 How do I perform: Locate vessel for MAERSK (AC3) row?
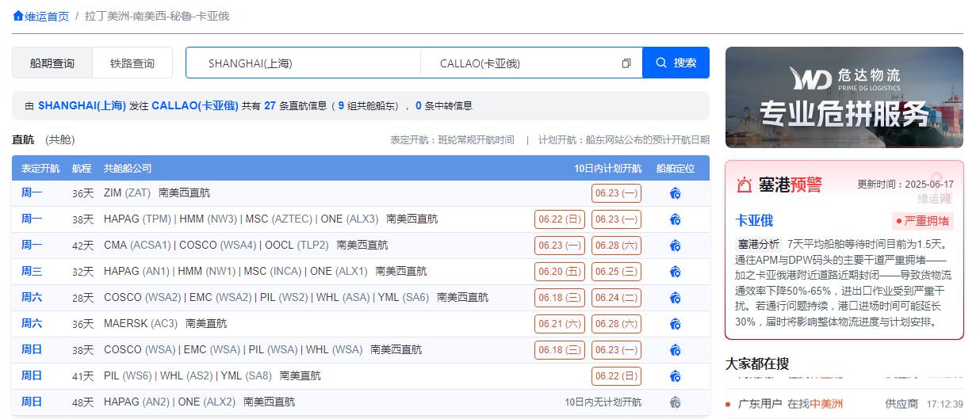click(676, 324)
